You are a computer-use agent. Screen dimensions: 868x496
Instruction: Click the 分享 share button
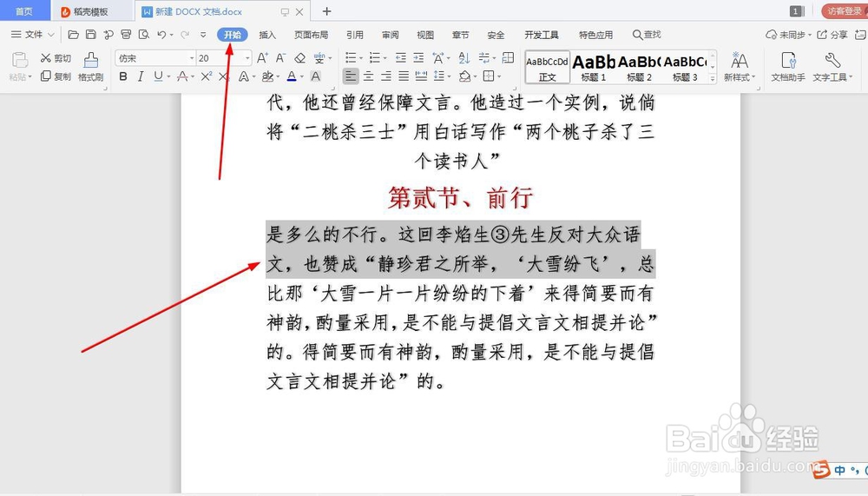(832, 35)
